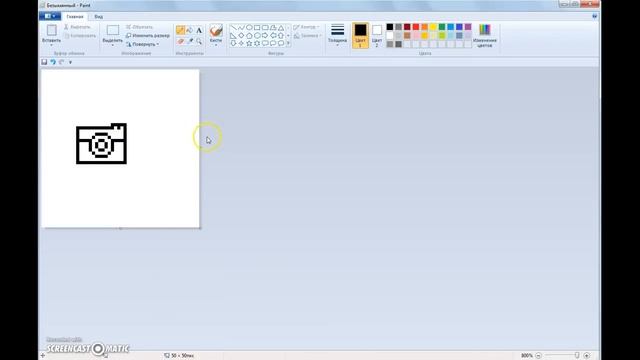Pick the purple color swatch
The image size is (640, 360).
click(468, 27)
